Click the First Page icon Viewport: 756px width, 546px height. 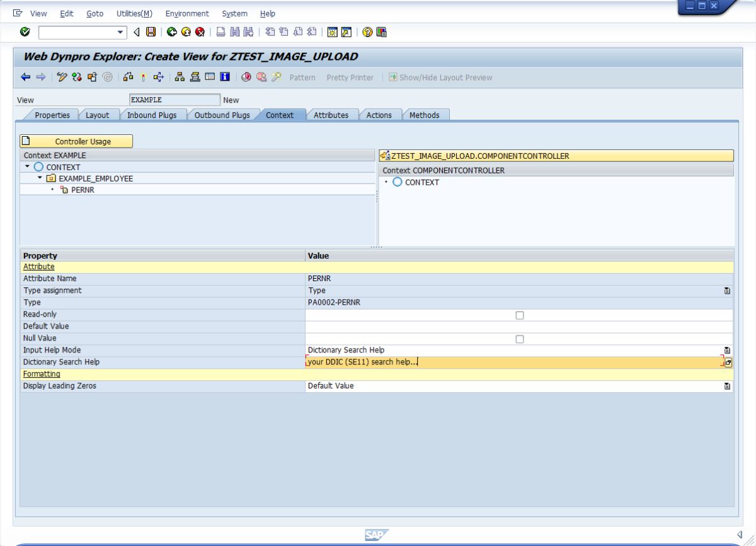pyautogui.click(x=270, y=32)
